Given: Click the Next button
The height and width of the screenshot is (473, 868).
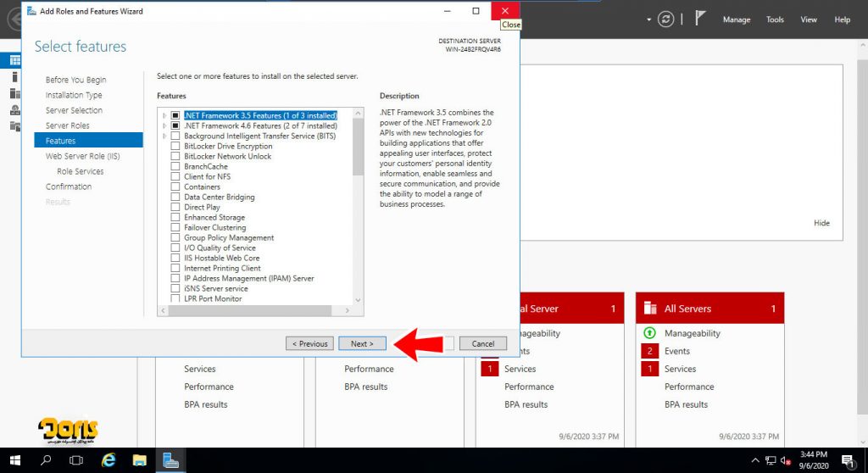Looking at the screenshot, I should pyautogui.click(x=362, y=343).
